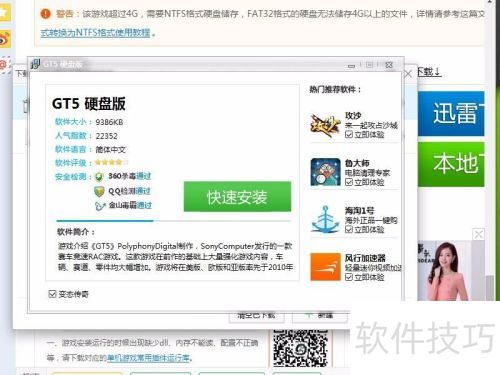Screen dimensions: 500x375
Task: Uncheck the 立即体验 box for 风行加速器
Action: click(349, 277)
